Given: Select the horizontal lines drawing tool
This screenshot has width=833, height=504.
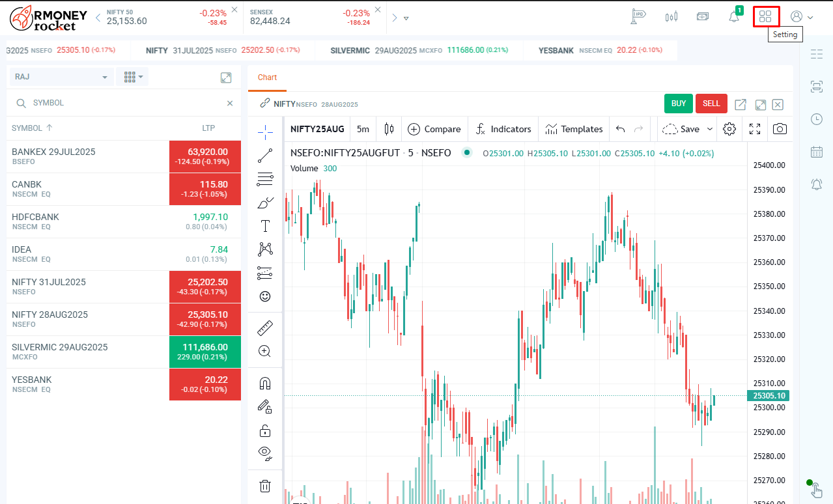Looking at the screenshot, I should 265,179.
